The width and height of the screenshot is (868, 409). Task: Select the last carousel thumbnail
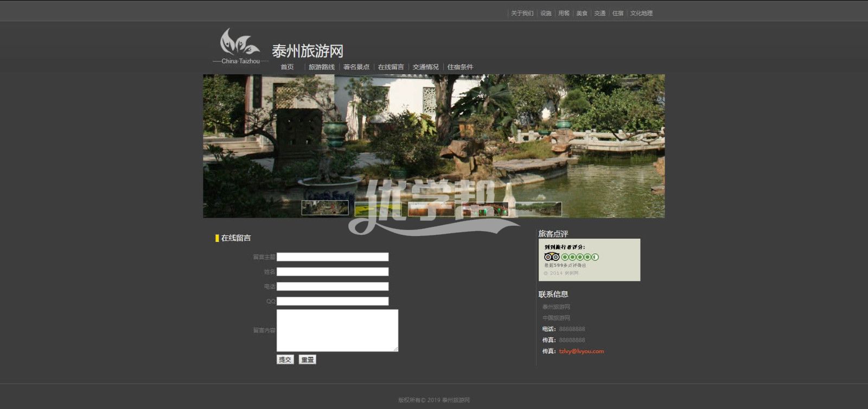[x=538, y=209]
